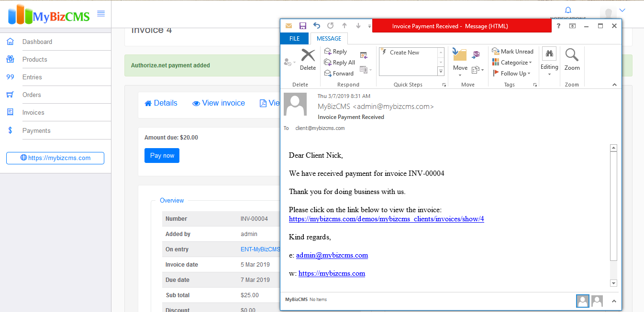
Task: Click the Pay now button
Action: tap(162, 155)
